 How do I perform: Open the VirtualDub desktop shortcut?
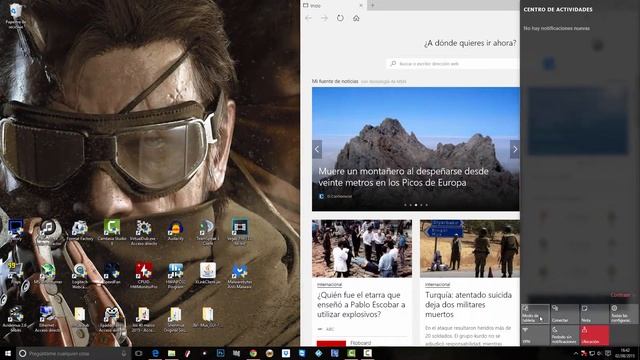(x=143, y=232)
